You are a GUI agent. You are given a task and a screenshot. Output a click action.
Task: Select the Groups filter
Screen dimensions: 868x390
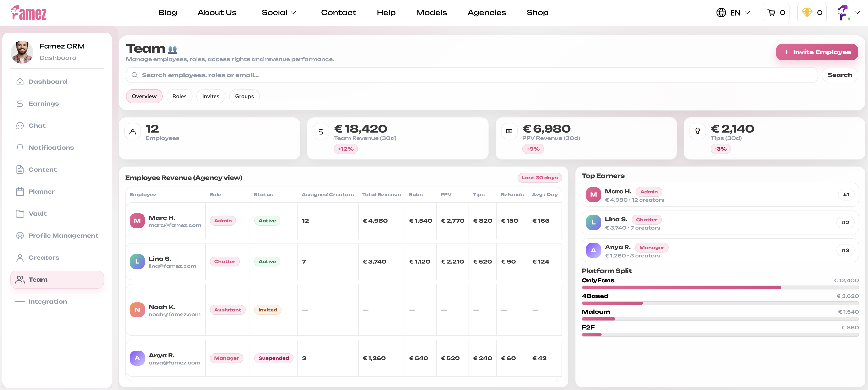pos(244,96)
